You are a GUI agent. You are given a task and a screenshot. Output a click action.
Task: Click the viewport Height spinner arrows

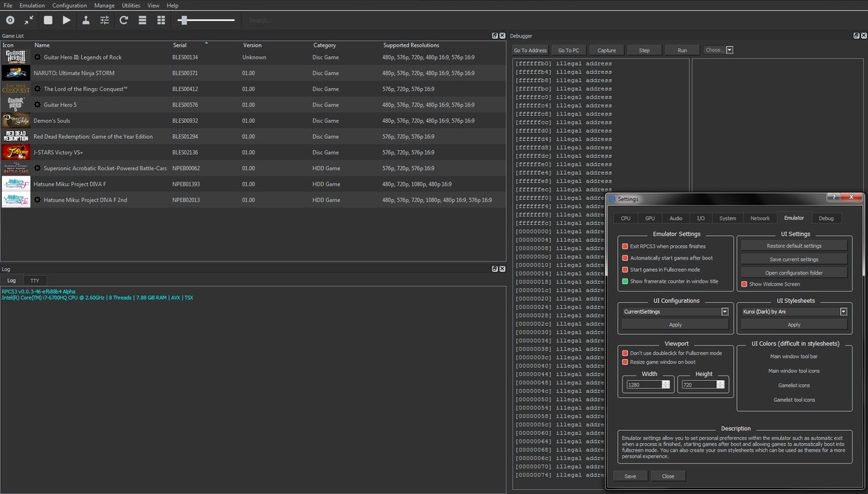[x=721, y=384]
